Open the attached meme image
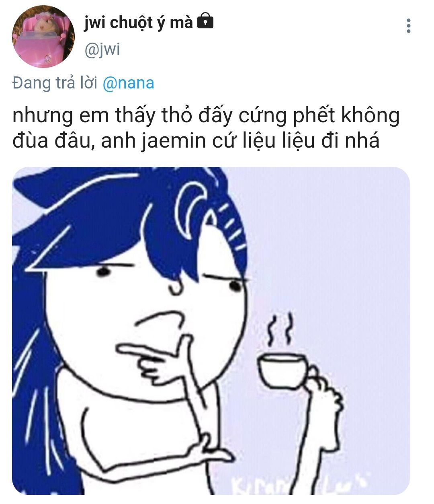Viewport: 434px width, 504px height. (211, 331)
